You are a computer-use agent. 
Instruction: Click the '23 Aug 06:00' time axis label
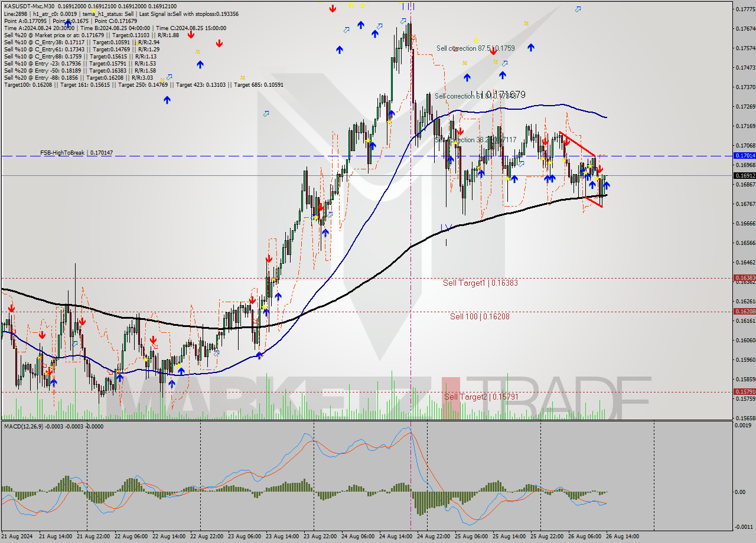click(x=245, y=537)
